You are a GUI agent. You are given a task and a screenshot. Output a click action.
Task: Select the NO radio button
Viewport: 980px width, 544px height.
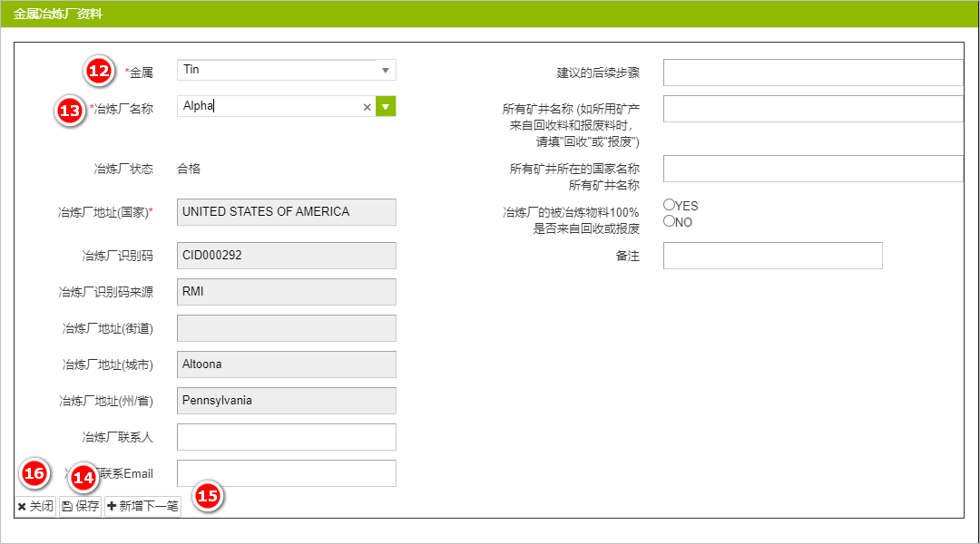coord(670,220)
